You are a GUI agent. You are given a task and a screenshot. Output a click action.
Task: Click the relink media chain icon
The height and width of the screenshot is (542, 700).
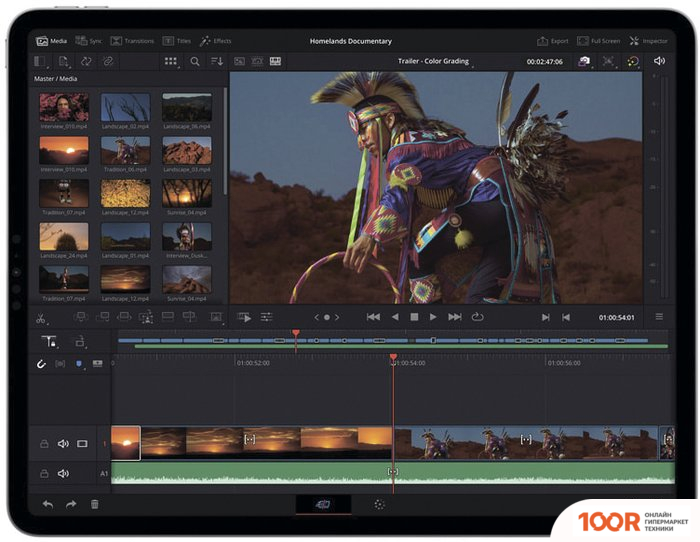click(x=108, y=61)
